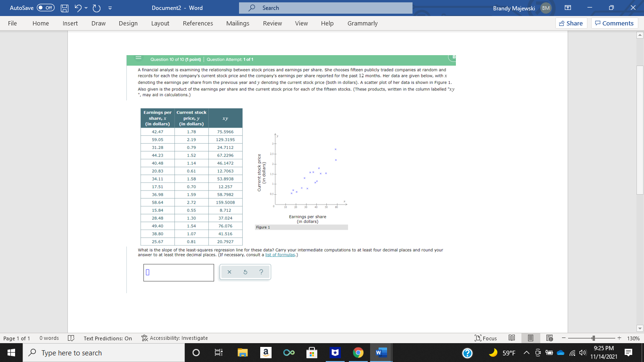Click the blue help question mark tray icon

467,353
